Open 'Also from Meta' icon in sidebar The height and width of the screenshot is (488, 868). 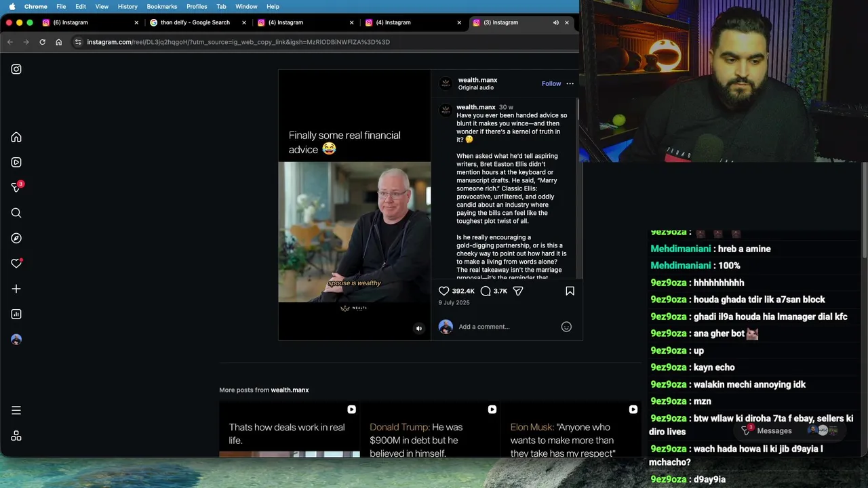point(16,436)
